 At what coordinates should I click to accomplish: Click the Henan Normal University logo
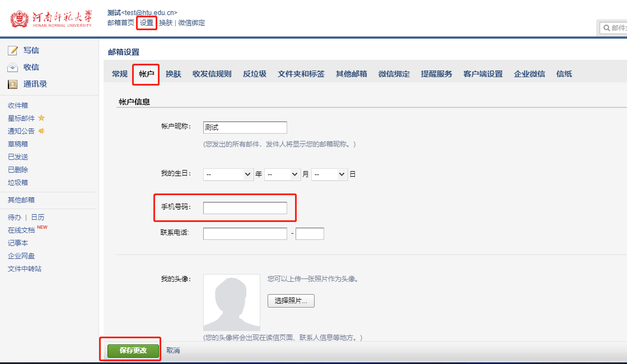click(x=52, y=19)
